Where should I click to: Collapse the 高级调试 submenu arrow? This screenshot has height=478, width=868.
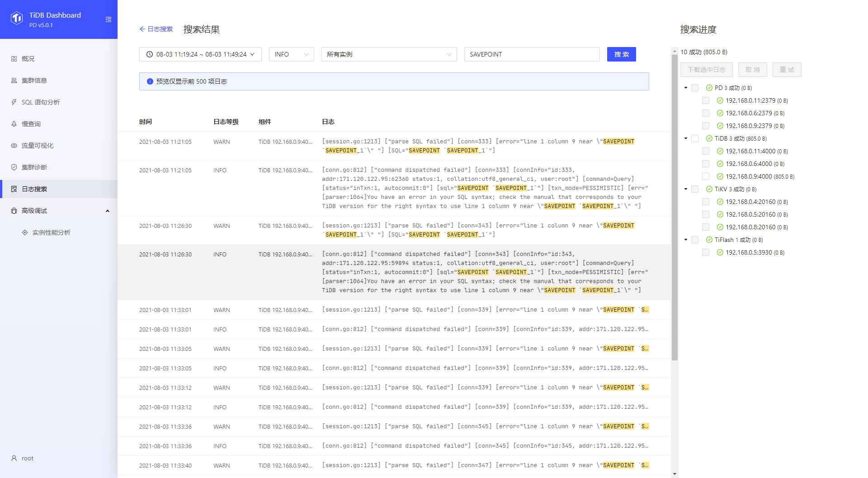108,211
